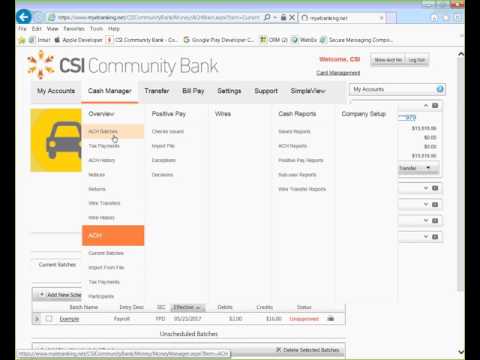Expand the Example batch row arrow

[x=37, y=319]
